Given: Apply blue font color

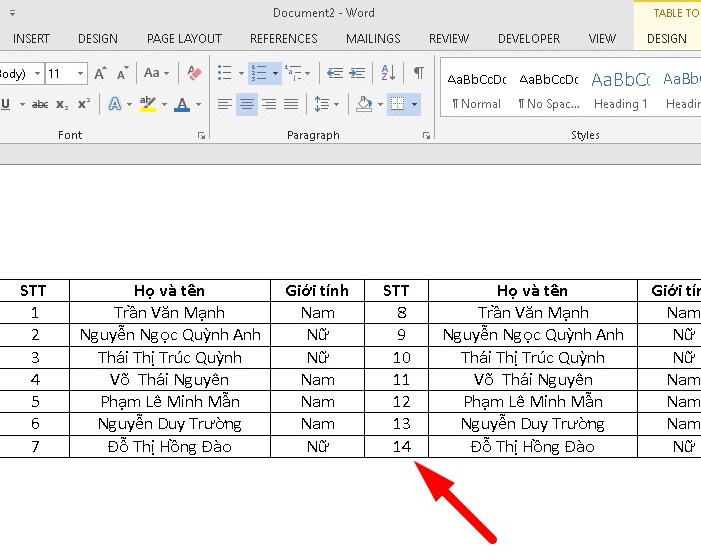Looking at the screenshot, I should (182, 104).
